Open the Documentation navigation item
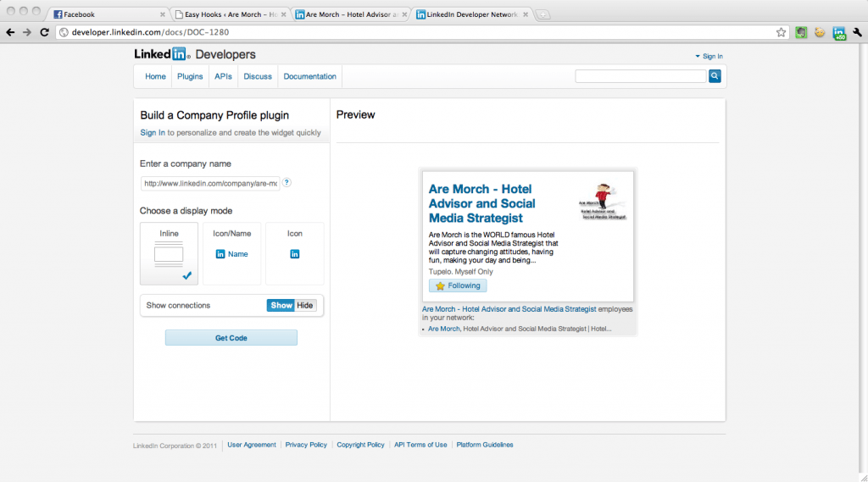The image size is (868, 482). coord(310,76)
